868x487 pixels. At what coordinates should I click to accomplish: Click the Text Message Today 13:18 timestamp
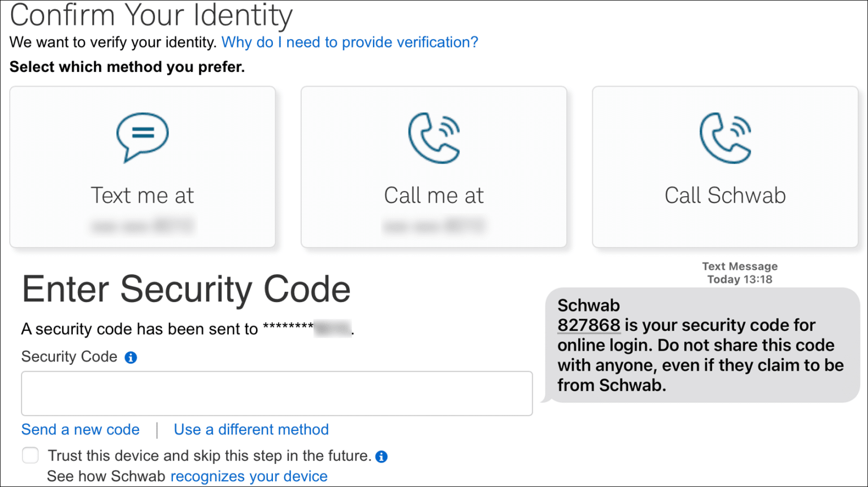click(740, 273)
